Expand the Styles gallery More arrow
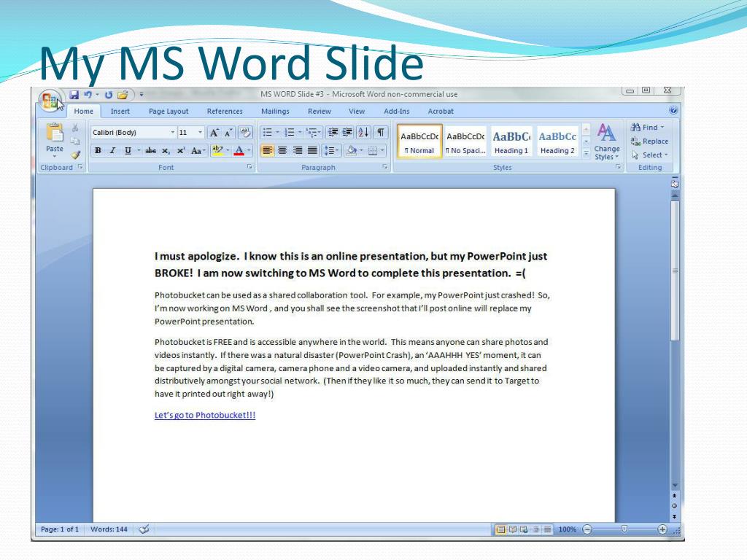 click(x=587, y=153)
